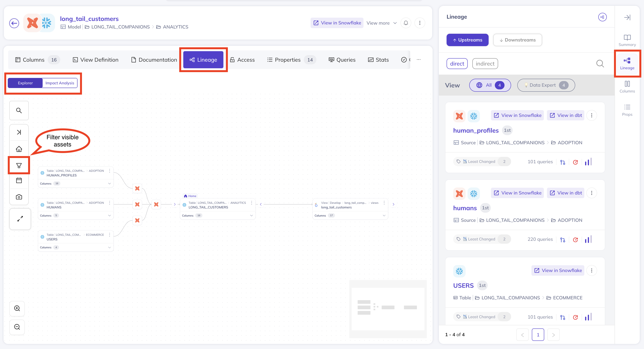Expand columns of HUMAN_PROFILES node
Screen dimensions: 644x349
point(109,183)
